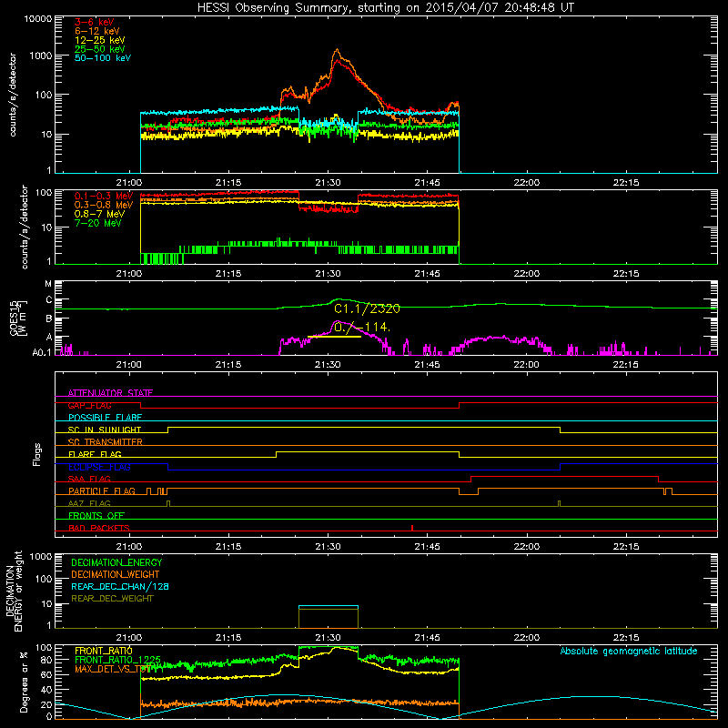
Task: Click the orange MAX_DET_VS_TOT legend label
Action: click(112, 669)
